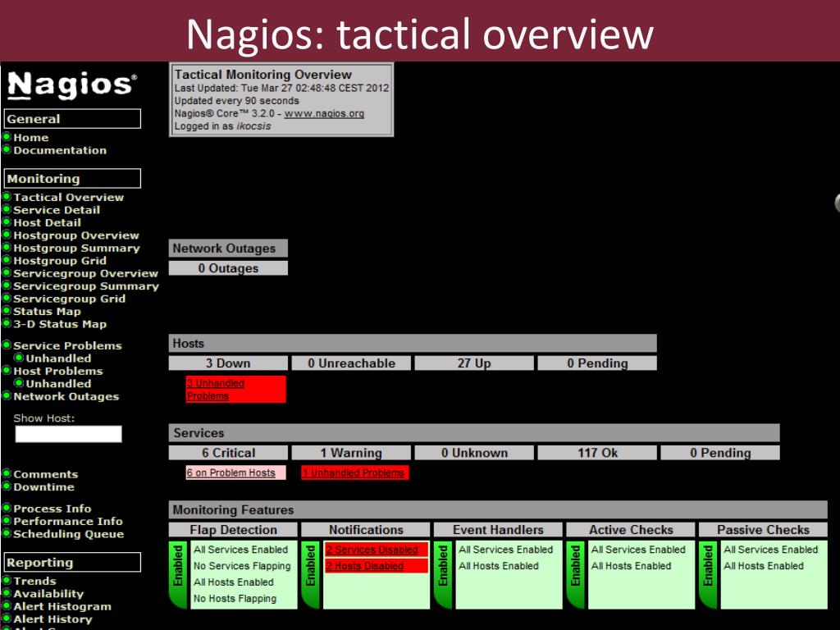Click No Services Flapping text

click(x=242, y=566)
